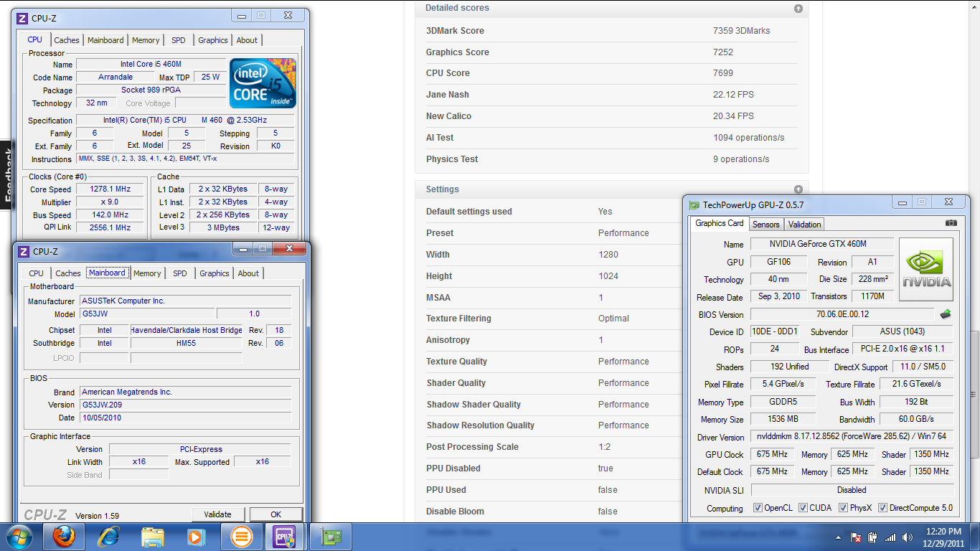Open the volume speaker tray icon
980x551 pixels.
coord(907,537)
